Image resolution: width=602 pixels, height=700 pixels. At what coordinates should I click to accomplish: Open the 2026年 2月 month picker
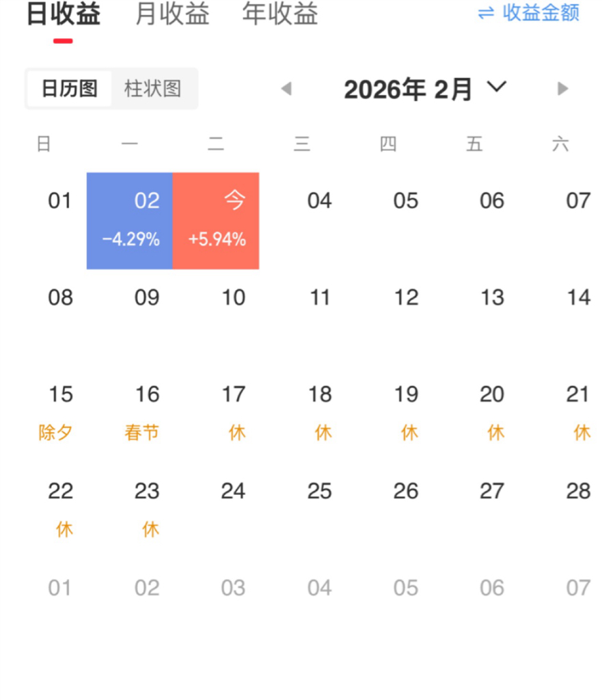point(408,90)
